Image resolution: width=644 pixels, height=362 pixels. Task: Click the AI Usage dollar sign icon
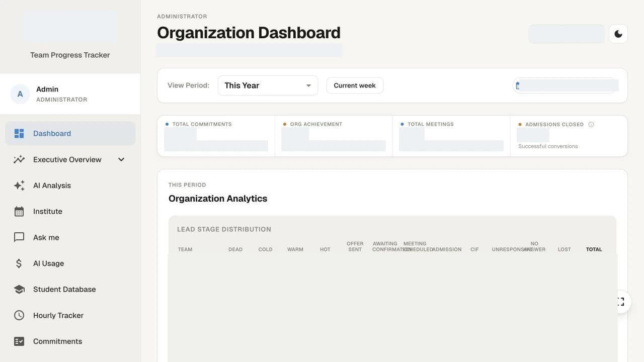19,263
